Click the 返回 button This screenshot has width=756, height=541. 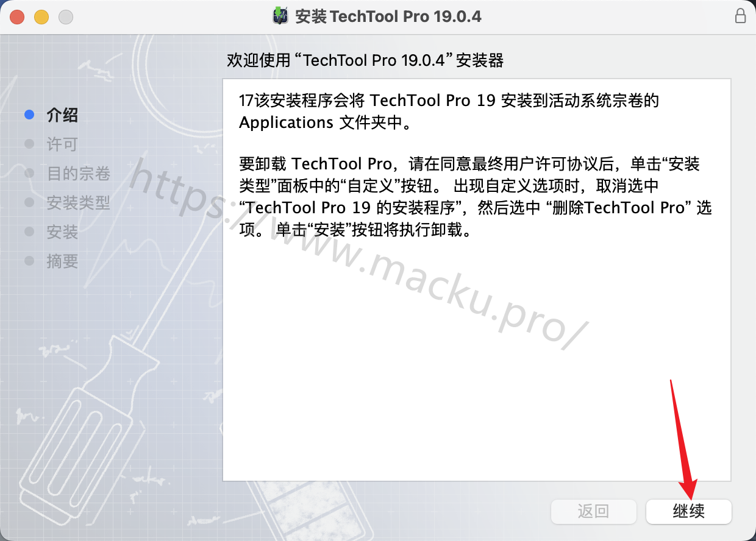[x=594, y=511]
